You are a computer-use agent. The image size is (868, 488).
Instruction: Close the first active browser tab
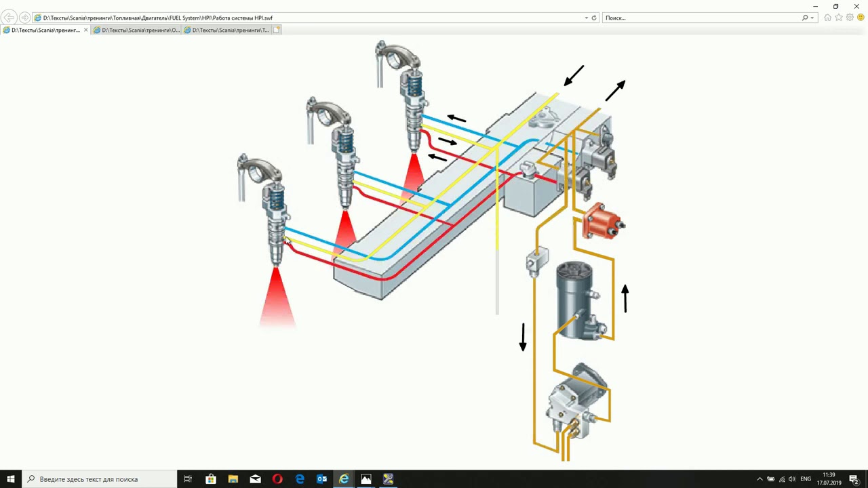click(85, 30)
